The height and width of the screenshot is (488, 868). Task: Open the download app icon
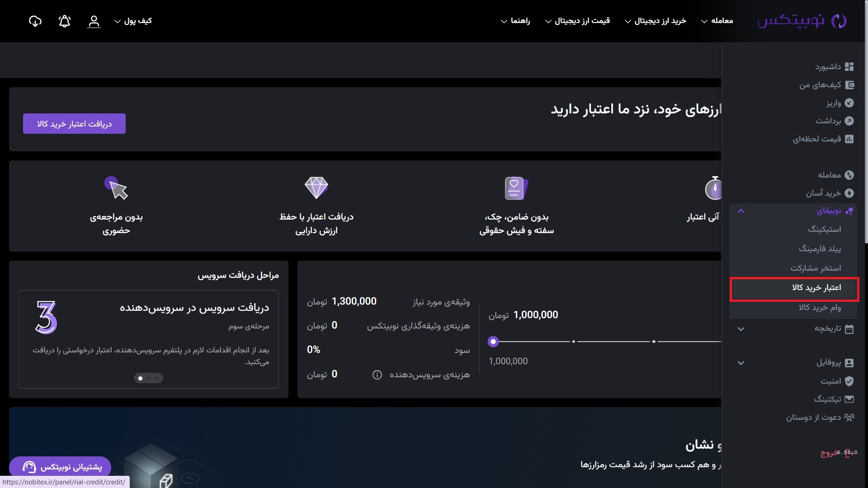35,21
